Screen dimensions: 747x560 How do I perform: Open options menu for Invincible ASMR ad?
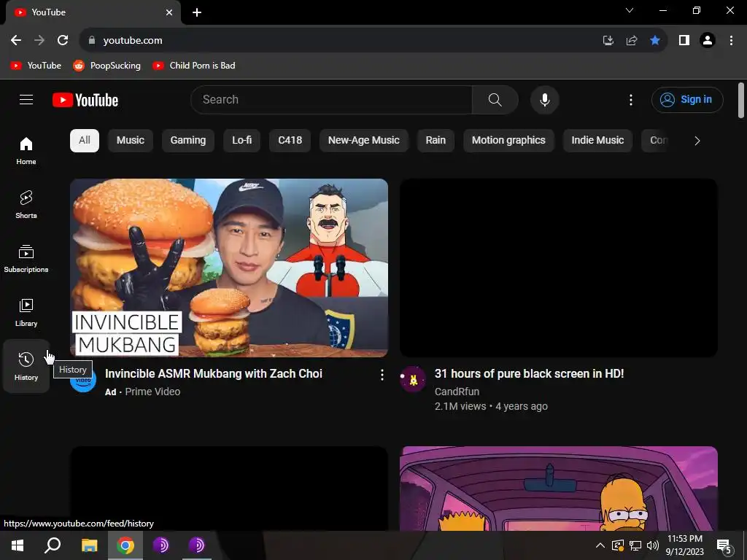point(382,375)
